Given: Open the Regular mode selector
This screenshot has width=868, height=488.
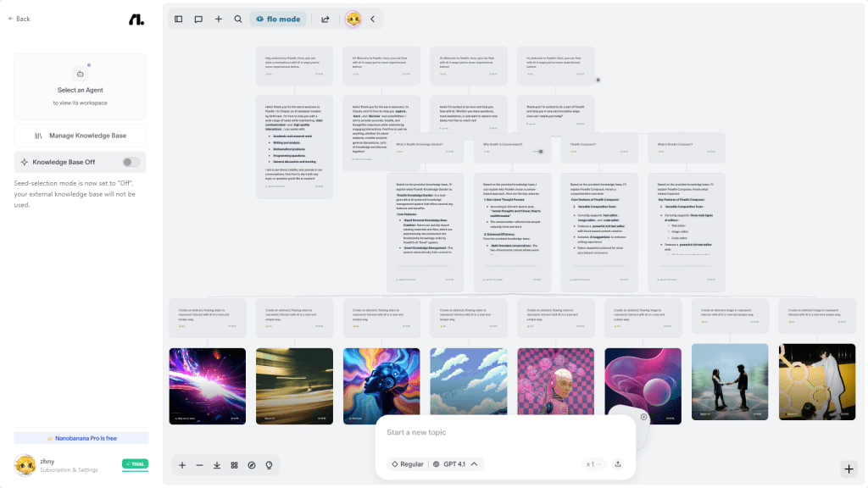Looking at the screenshot, I should 407,463.
